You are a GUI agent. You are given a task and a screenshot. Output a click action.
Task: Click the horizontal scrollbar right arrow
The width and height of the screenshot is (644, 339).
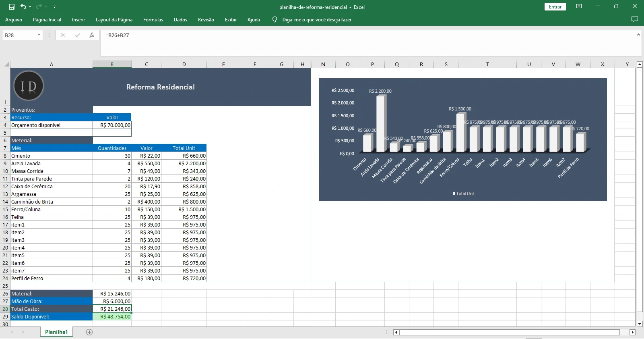pyautogui.click(x=632, y=333)
